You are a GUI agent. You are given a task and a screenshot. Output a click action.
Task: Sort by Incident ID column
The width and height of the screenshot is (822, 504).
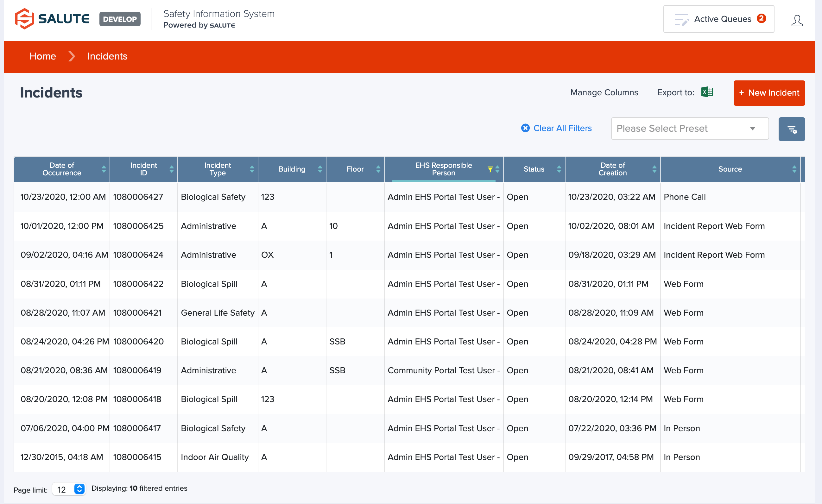tap(172, 169)
